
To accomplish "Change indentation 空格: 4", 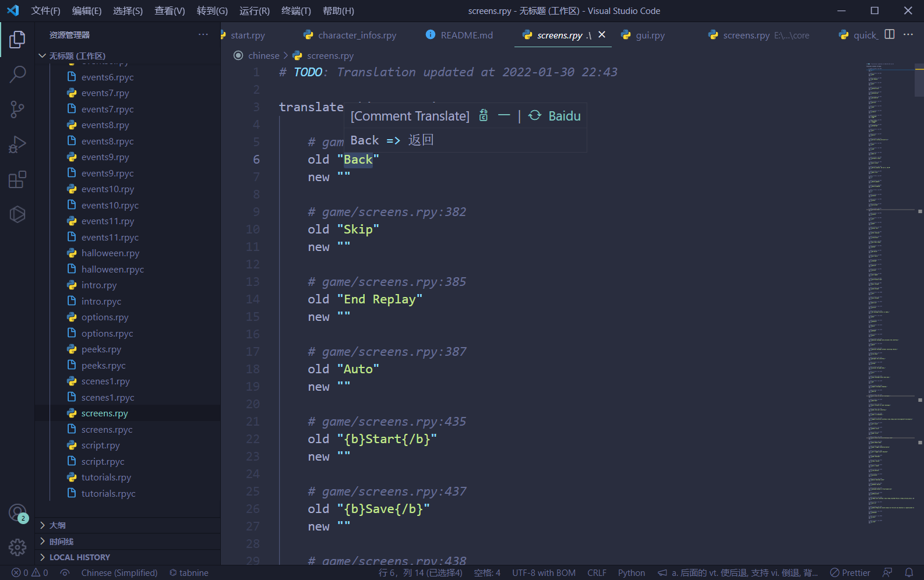I will coord(487,573).
